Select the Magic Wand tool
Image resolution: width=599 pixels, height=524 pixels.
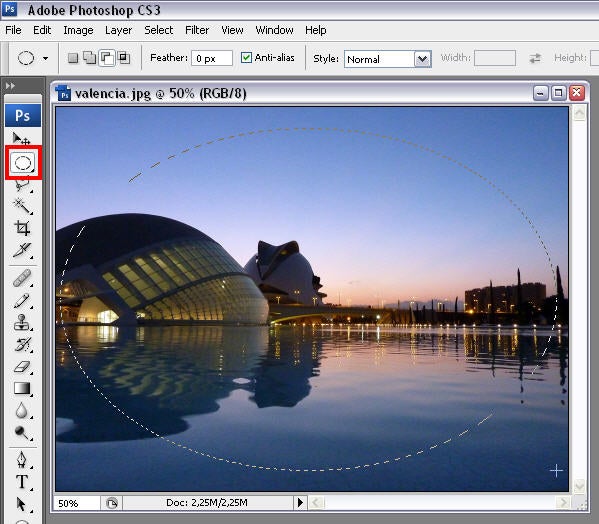(x=22, y=206)
